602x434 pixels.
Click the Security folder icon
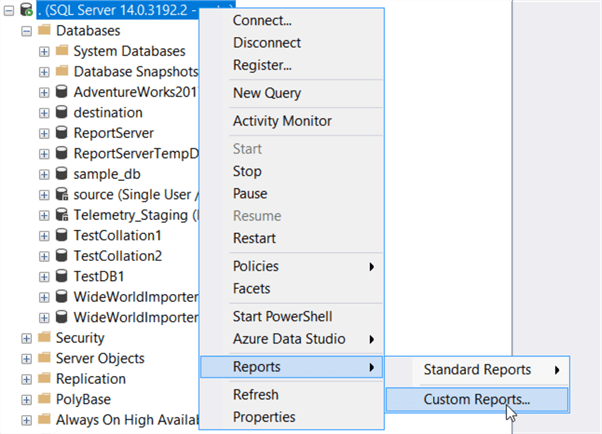click(x=44, y=337)
